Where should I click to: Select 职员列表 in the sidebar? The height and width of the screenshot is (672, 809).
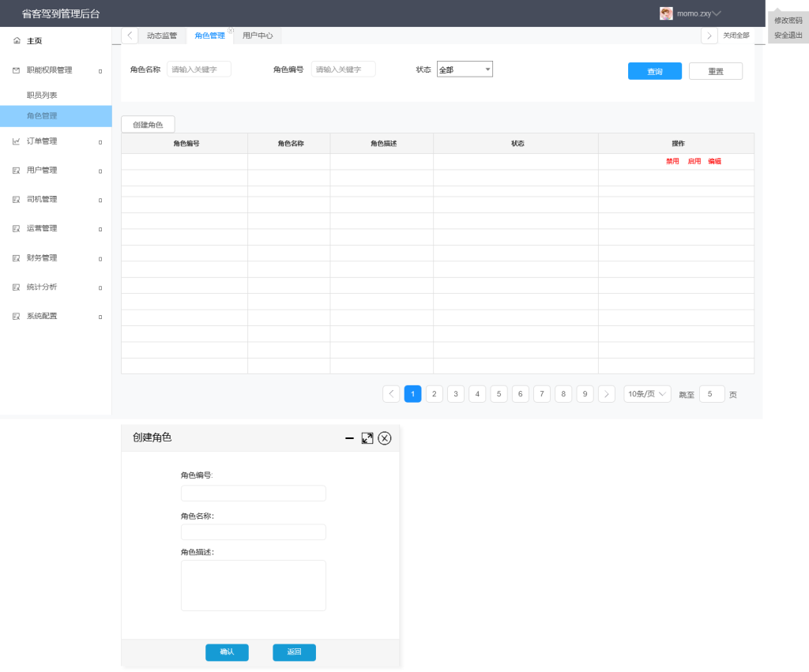tap(42, 95)
